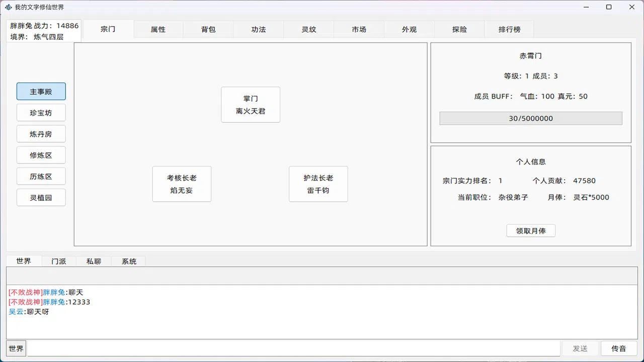Screen dimensions: 644x362
Task: Click the 发送 button
Action: coord(580,348)
